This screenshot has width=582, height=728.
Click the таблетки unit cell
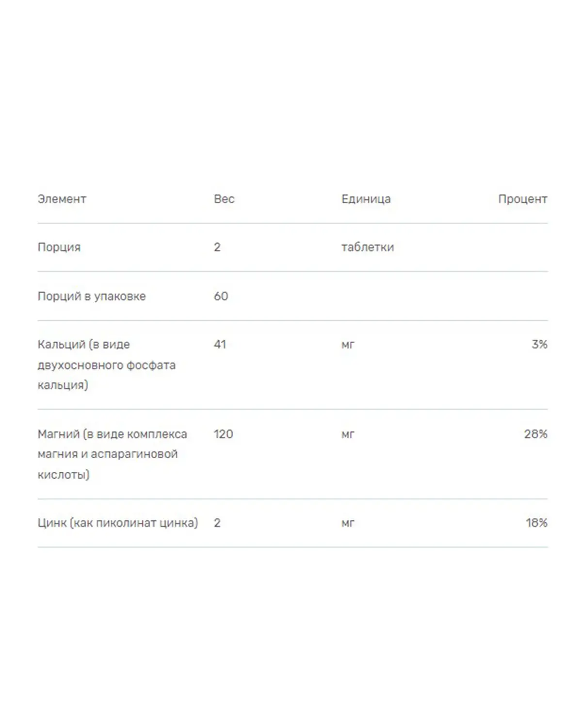(x=368, y=247)
